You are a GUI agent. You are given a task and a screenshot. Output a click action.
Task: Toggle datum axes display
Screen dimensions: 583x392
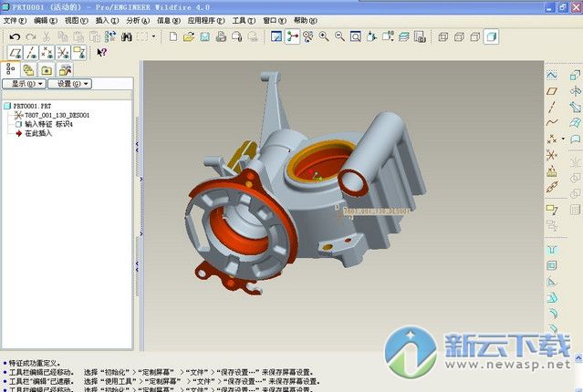pyautogui.click(x=31, y=53)
